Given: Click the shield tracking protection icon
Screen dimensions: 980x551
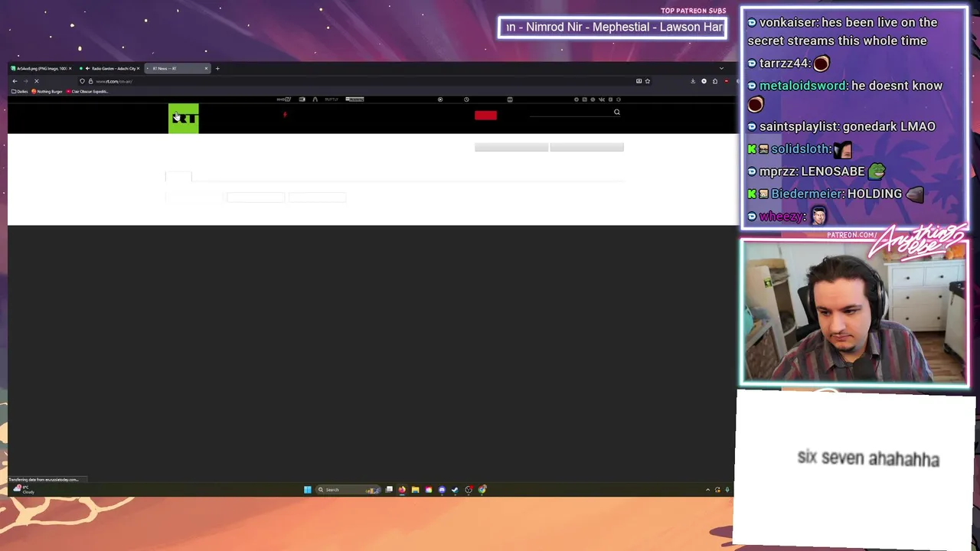Looking at the screenshot, I should [x=82, y=81].
